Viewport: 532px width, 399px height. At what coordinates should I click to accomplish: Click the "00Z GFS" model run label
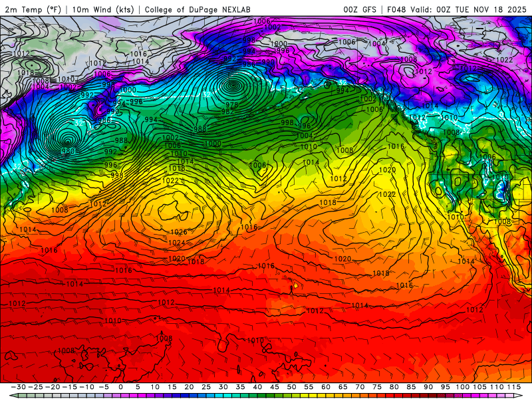coord(360,9)
